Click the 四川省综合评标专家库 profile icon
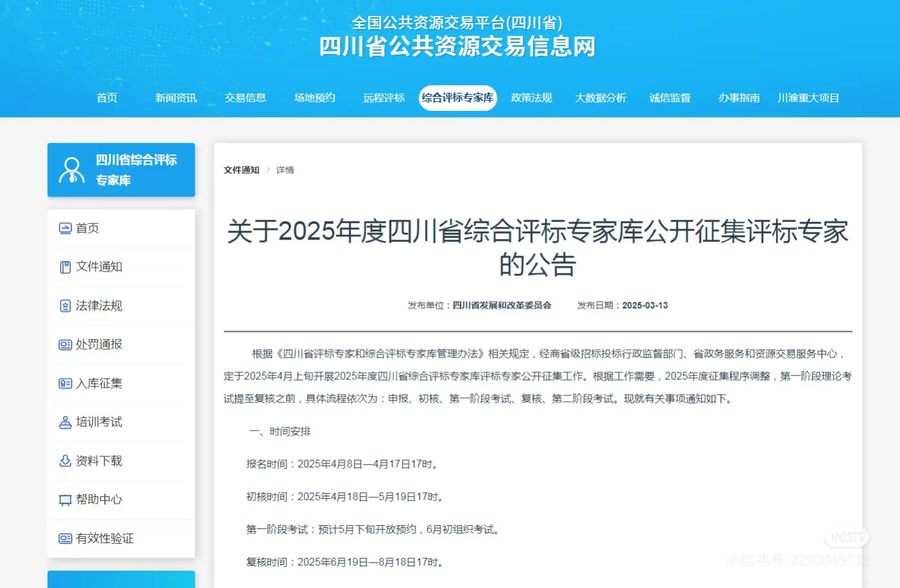900x588 pixels. click(x=71, y=169)
